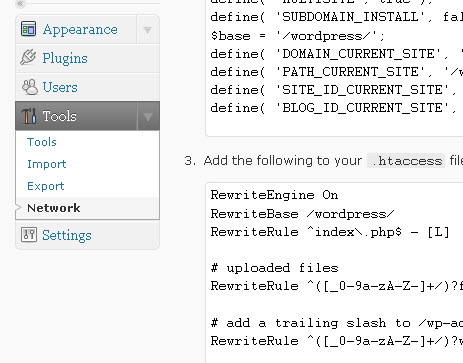
Task: Open the Export submenu link
Action: [46, 186]
